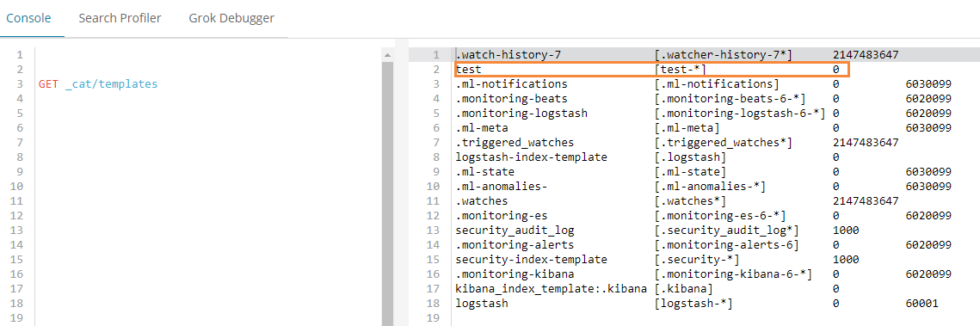
Task: Click the [.monitoring-beats-6-*] pattern
Action: 730,99
